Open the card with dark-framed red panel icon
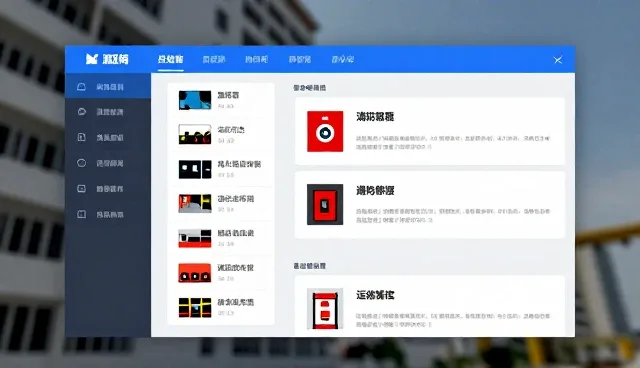Viewport: 640px width, 368px height. 430,205
